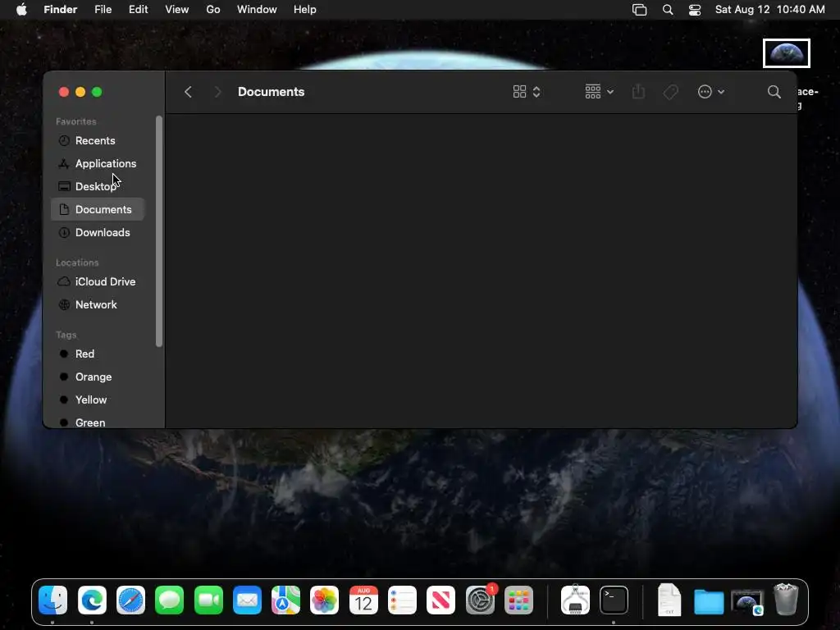Open the File menu
The image size is (840, 630).
pos(103,10)
